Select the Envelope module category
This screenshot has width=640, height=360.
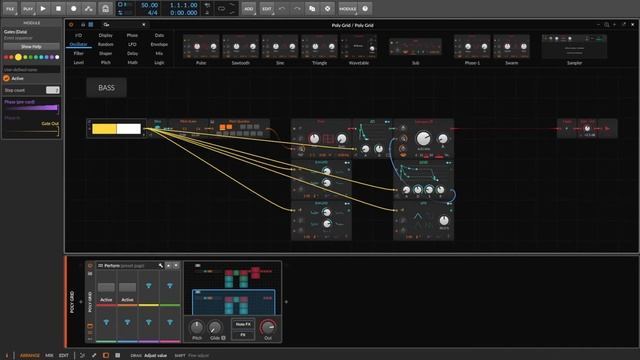[159, 44]
